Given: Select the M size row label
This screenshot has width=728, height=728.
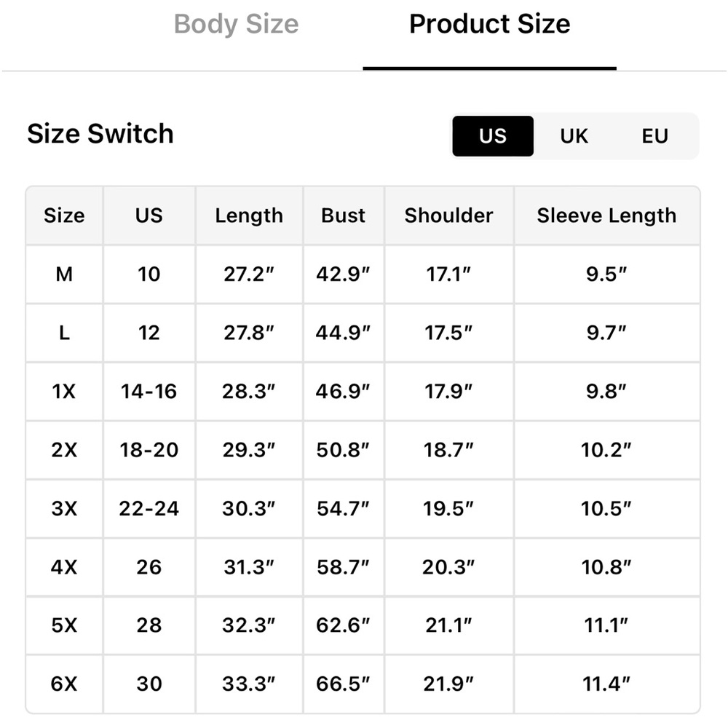Looking at the screenshot, I should 64,274.
